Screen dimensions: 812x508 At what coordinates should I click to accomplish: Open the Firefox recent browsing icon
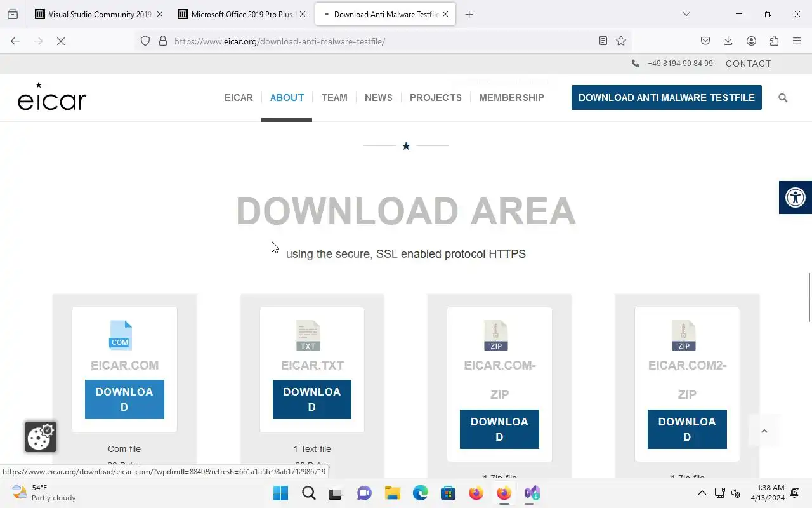coord(13,14)
